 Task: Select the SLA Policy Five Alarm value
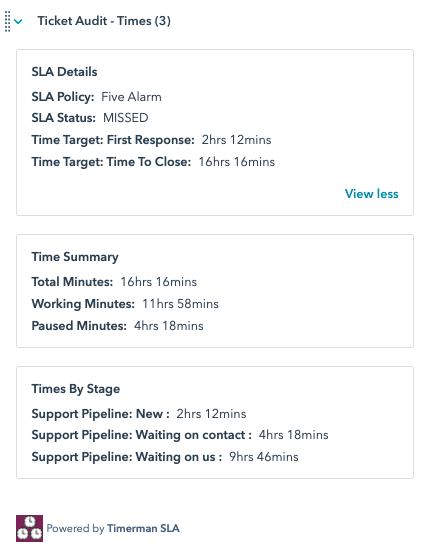[x=131, y=97]
